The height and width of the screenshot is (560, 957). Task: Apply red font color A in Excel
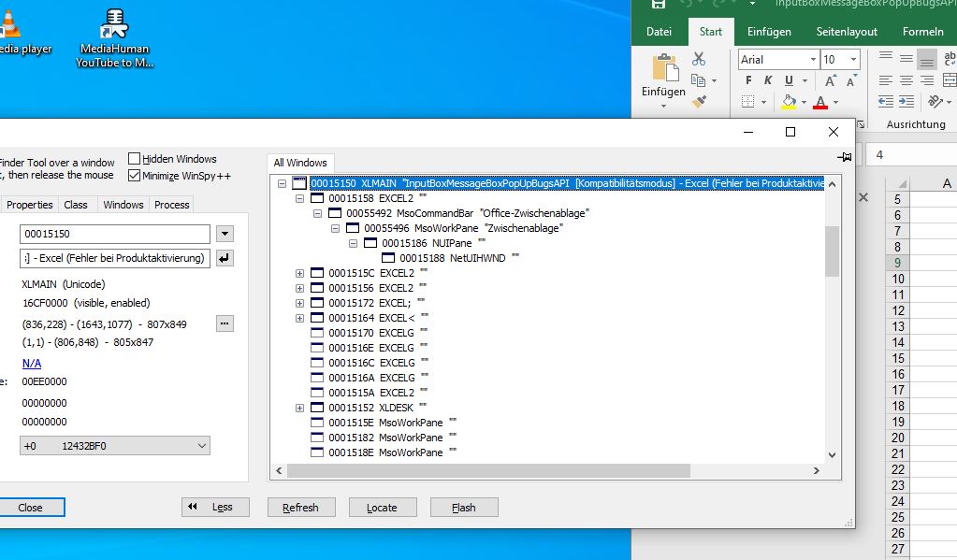pyautogui.click(x=820, y=102)
